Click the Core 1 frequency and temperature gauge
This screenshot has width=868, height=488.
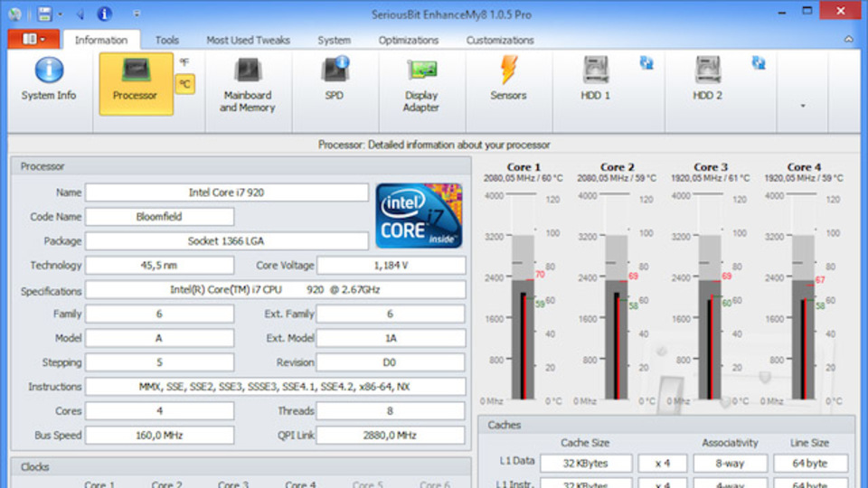pyautogui.click(x=524, y=296)
